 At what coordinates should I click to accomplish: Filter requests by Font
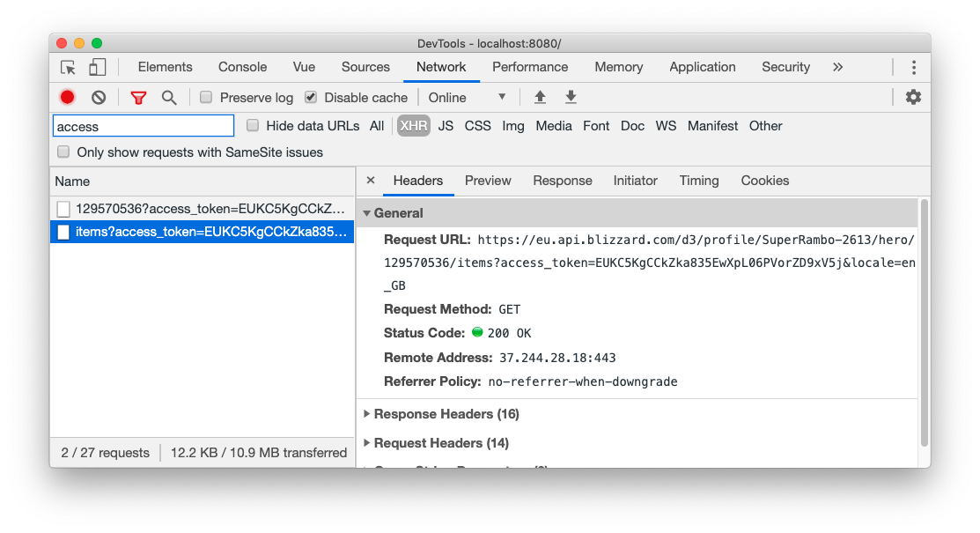coord(596,126)
